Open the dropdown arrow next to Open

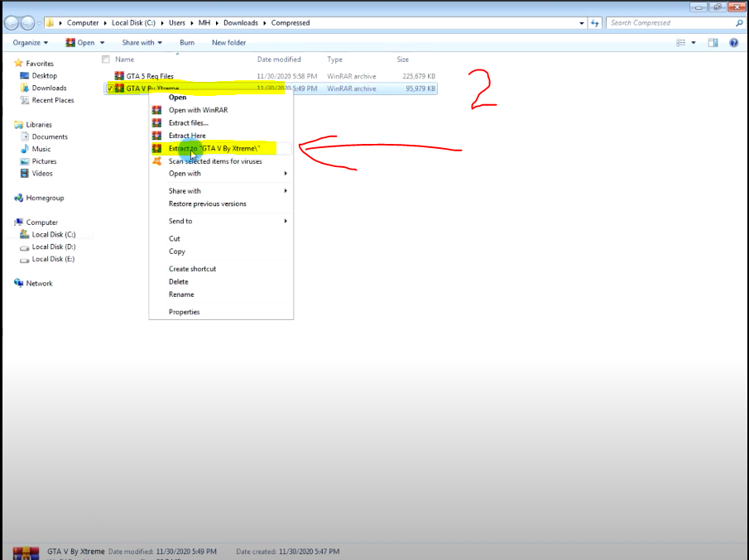pos(103,42)
